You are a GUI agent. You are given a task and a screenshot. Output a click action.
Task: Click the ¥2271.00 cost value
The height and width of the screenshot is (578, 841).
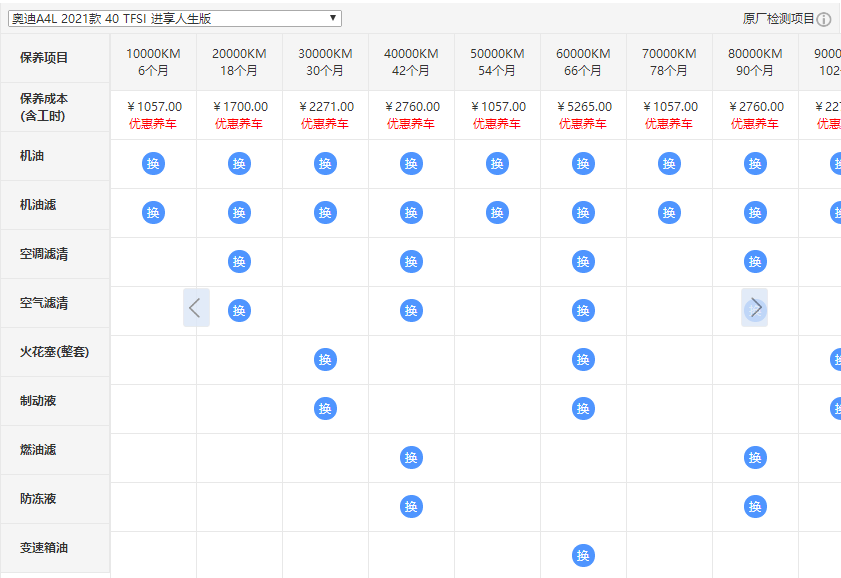pyautogui.click(x=326, y=107)
